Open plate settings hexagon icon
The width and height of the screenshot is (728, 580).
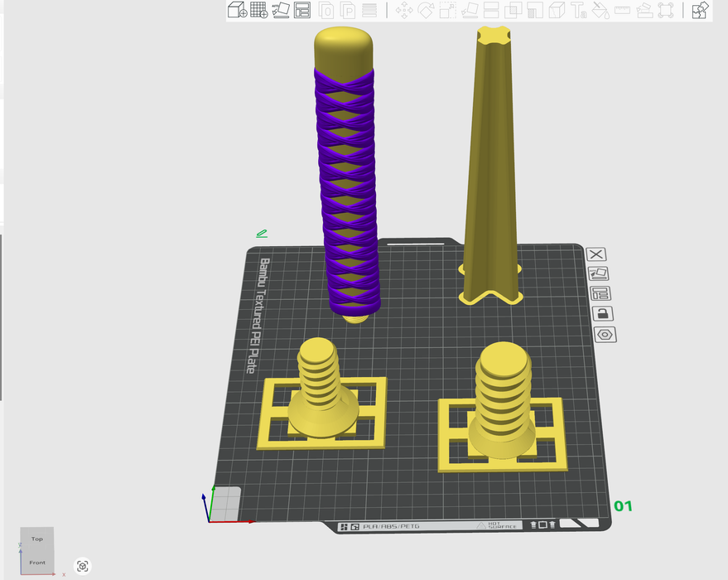tap(605, 335)
